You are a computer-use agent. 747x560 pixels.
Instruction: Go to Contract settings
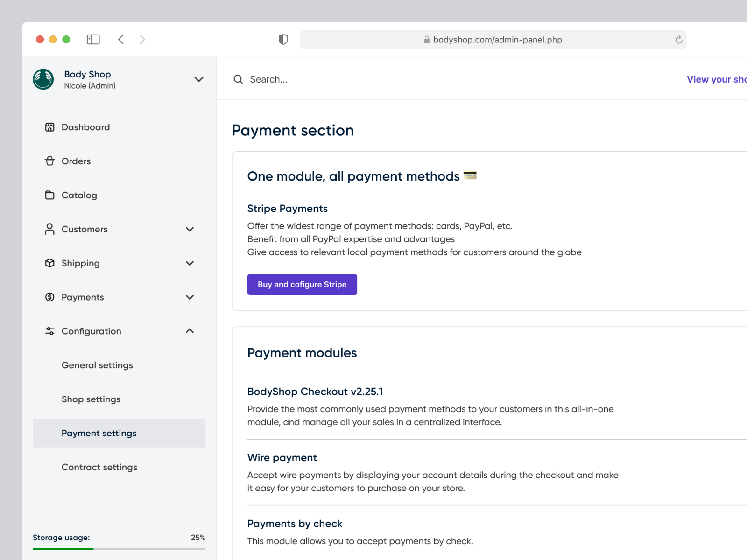(x=99, y=467)
